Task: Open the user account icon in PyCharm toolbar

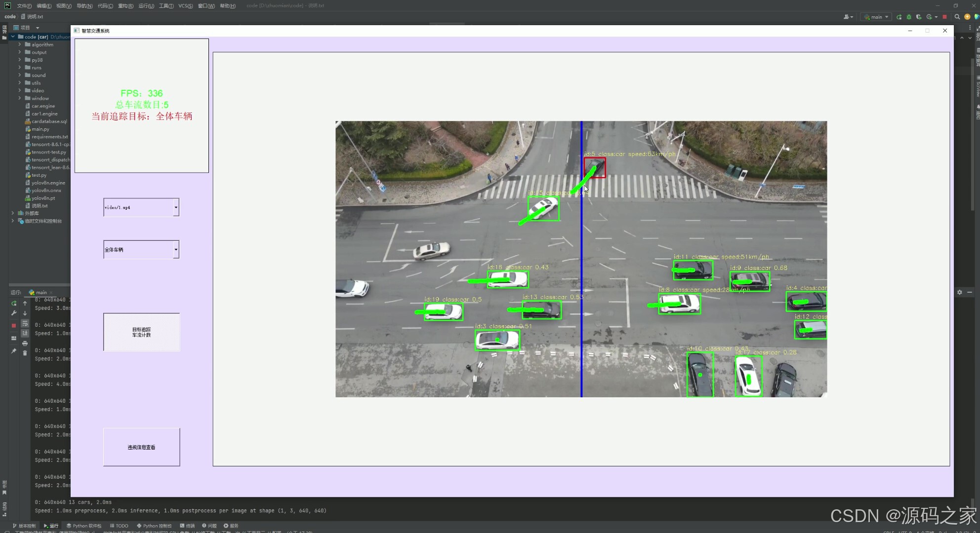Action: tap(848, 17)
